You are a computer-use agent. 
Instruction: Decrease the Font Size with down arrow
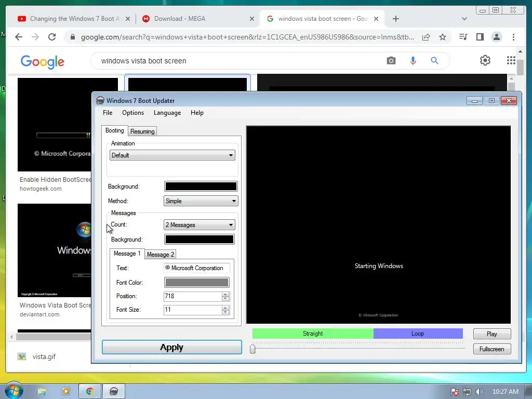click(x=225, y=312)
